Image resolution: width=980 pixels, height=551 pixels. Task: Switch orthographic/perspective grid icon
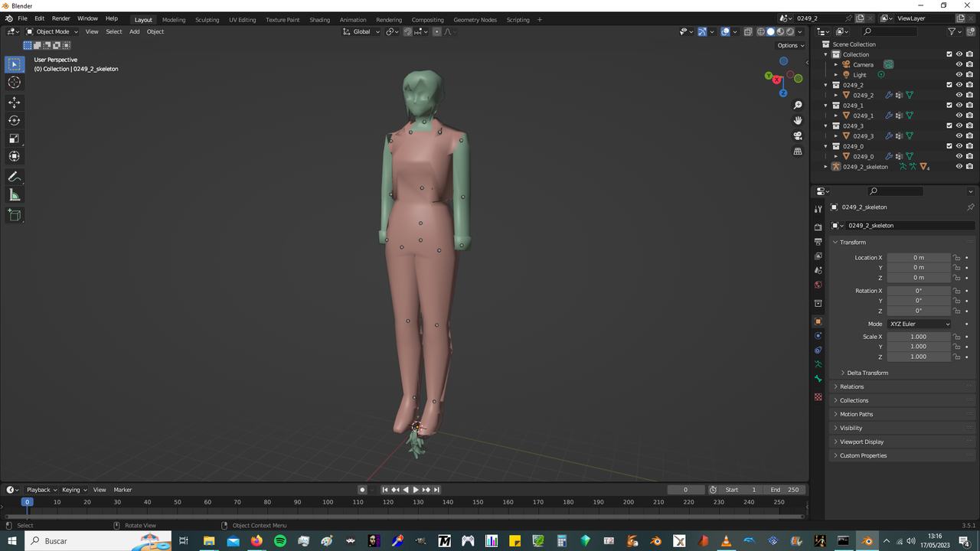tap(798, 152)
